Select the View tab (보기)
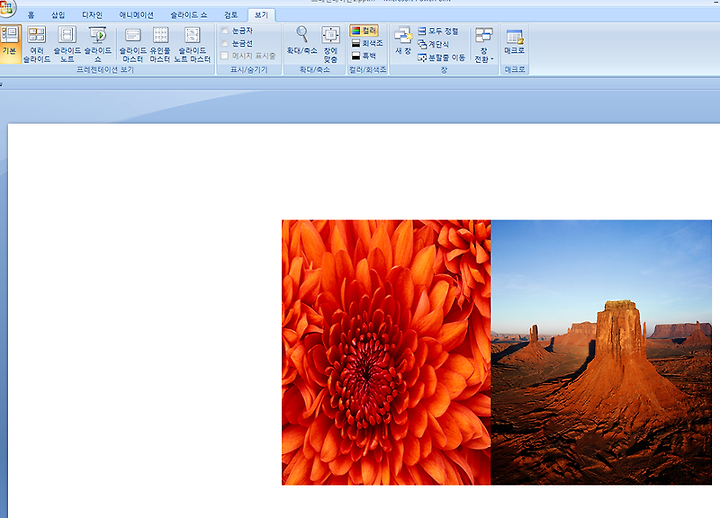The height and width of the screenshot is (518, 720). point(261,15)
